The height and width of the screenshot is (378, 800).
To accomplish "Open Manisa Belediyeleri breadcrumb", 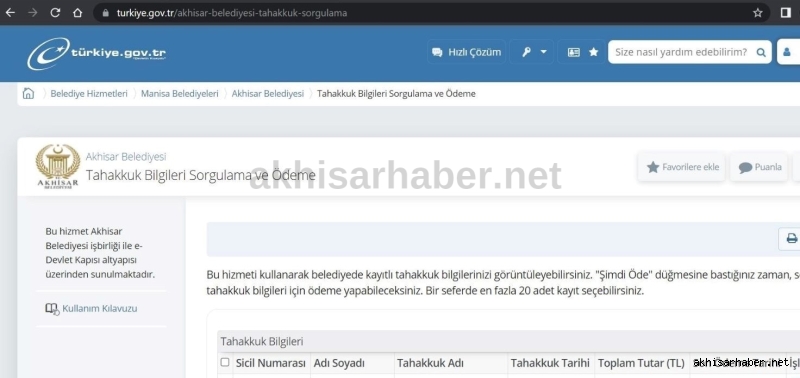I will 180,93.
